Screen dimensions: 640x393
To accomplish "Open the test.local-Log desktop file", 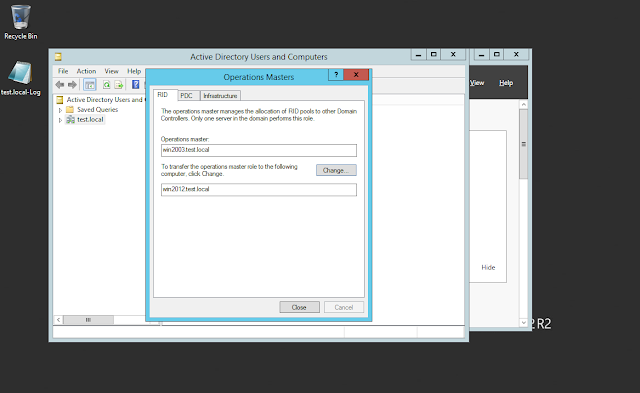I will coord(20,78).
